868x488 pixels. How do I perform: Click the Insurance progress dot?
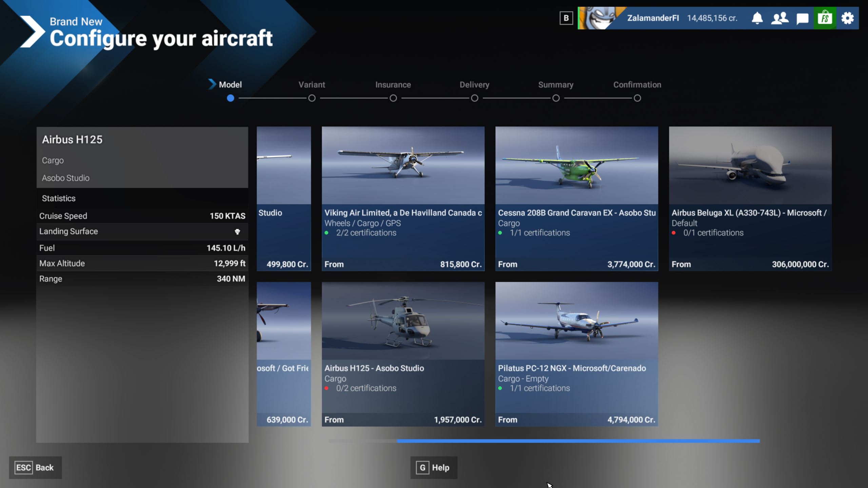tap(393, 98)
